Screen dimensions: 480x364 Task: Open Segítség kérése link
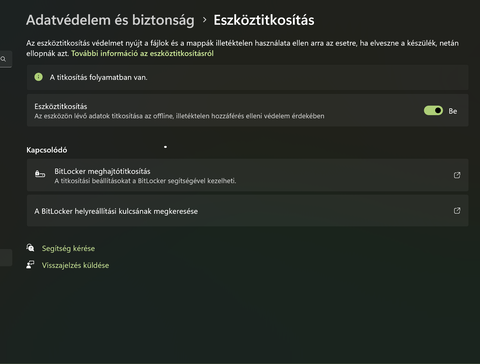pos(68,248)
